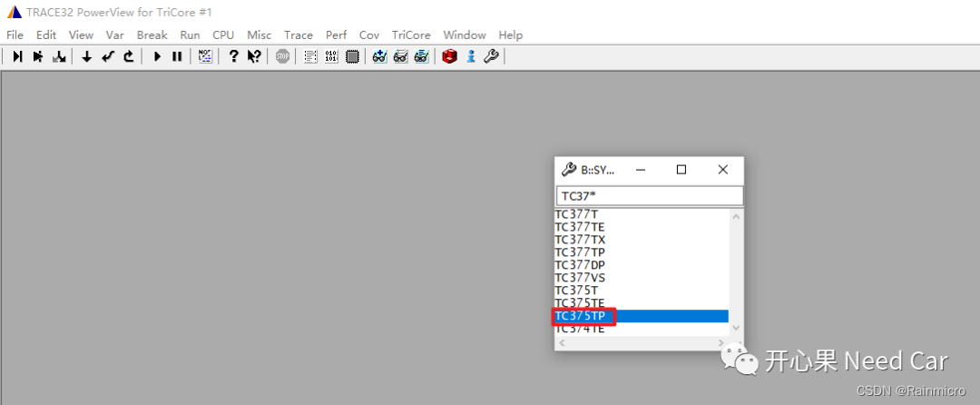
Task: Click the third glasses view icon
Action: click(421, 57)
